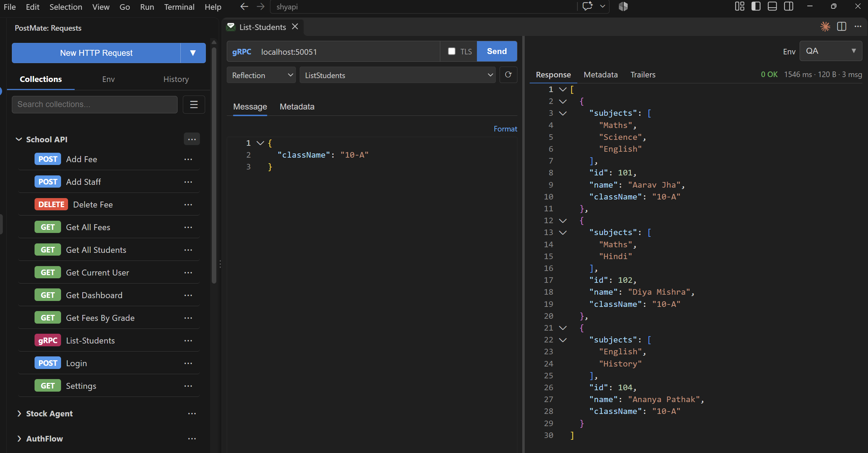This screenshot has height=453, width=868.
Task: Refresh the gRPC reflection methods
Action: [508, 75]
